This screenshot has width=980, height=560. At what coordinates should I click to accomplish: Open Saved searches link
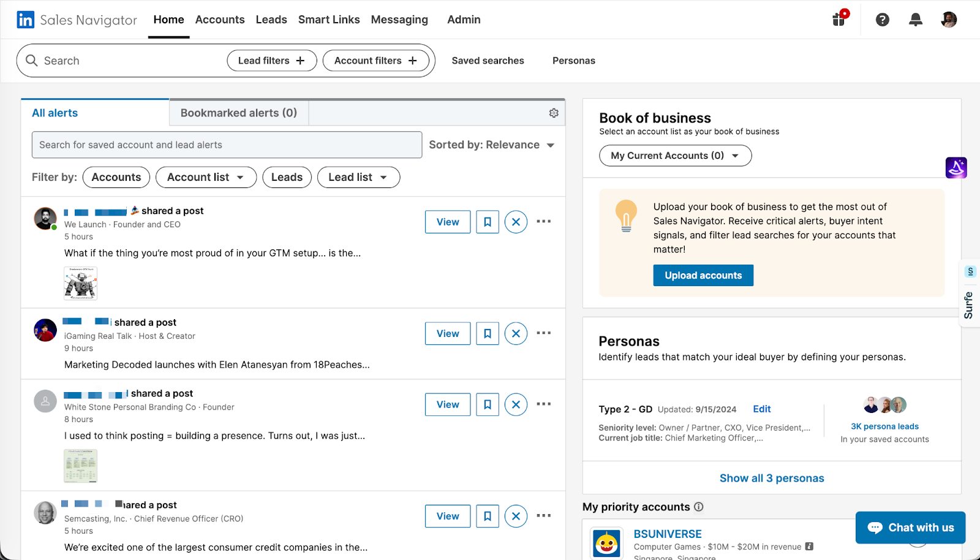(x=488, y=61)
